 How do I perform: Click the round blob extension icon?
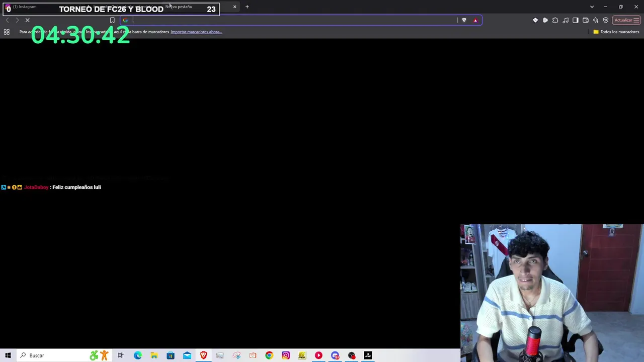tap(545, 20)
